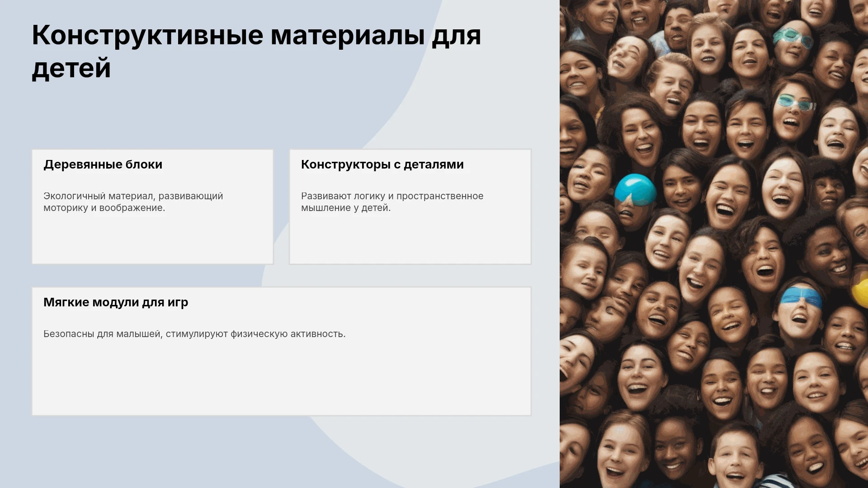Click the 'Развивают логику' description paragraph
Screen dimensions: 868x488
(x=392, y=202)
